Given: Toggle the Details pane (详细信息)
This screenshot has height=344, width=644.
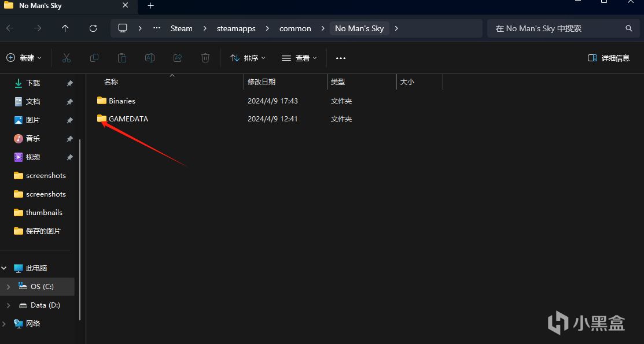Looking at the screenshot, I should click(x=609, y=58).
